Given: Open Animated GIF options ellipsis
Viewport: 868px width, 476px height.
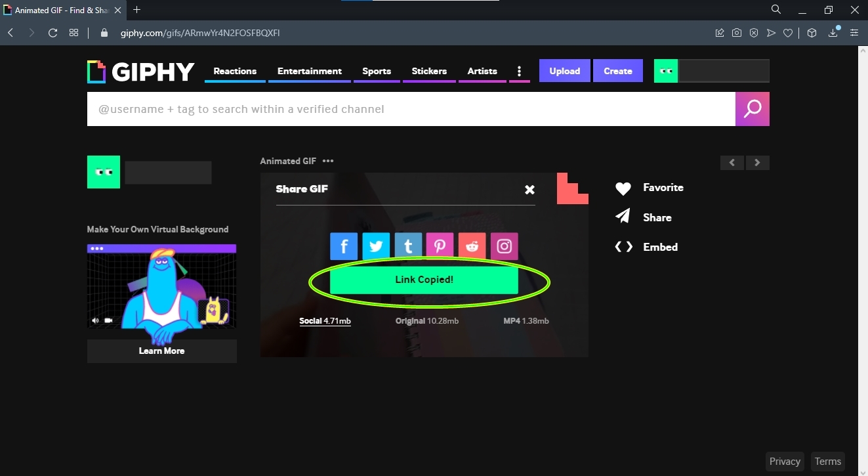Looking at the screenshot, I should (x=328, y=161).
